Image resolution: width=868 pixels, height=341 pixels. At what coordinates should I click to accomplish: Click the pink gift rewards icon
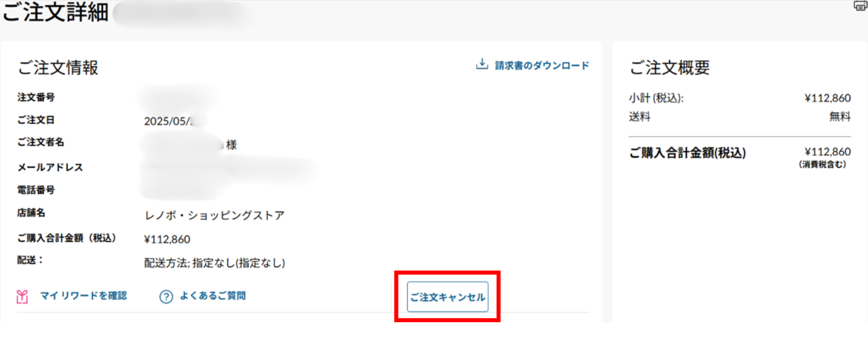[x=23, y=297]
